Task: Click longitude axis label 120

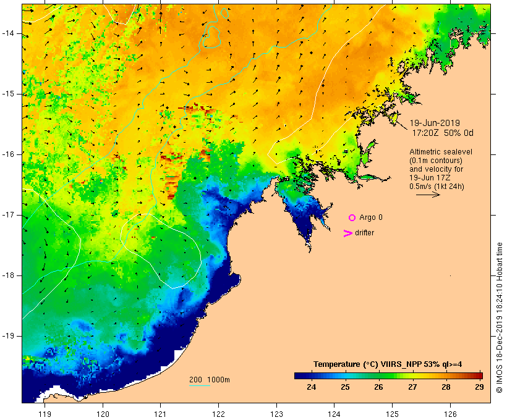Action: (103, 414)
